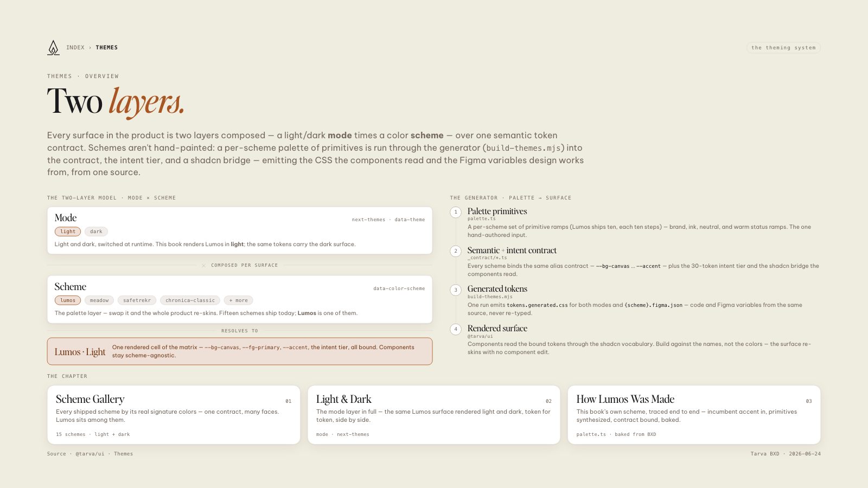Open the Scheme Gallery chapter card

point(174,415)
